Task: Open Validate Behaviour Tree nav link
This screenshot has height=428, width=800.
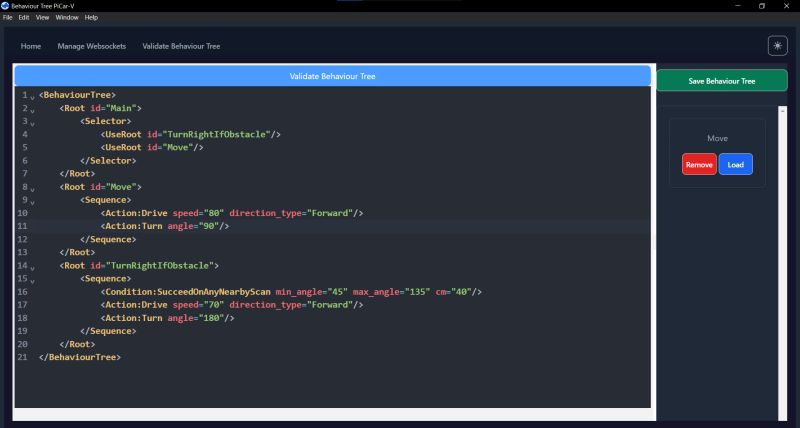Action: (181, 46)
